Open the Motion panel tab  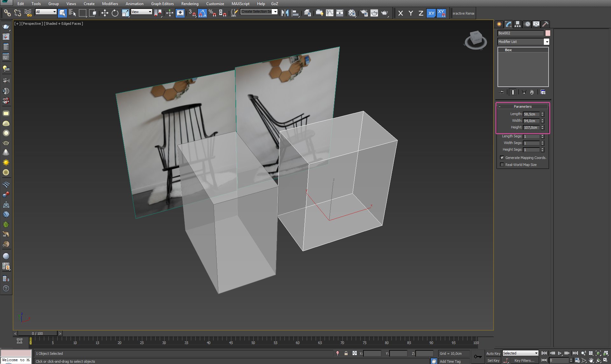point(527,24)
